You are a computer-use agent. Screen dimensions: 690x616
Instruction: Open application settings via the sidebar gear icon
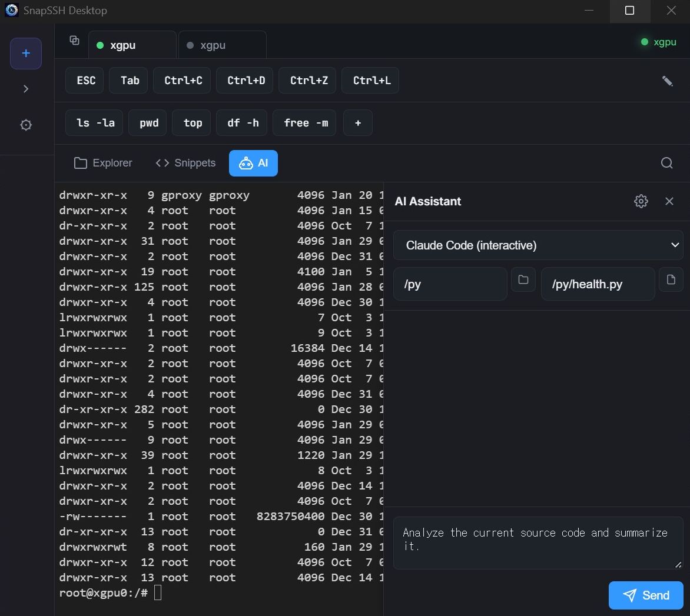(x=26, y=125)
